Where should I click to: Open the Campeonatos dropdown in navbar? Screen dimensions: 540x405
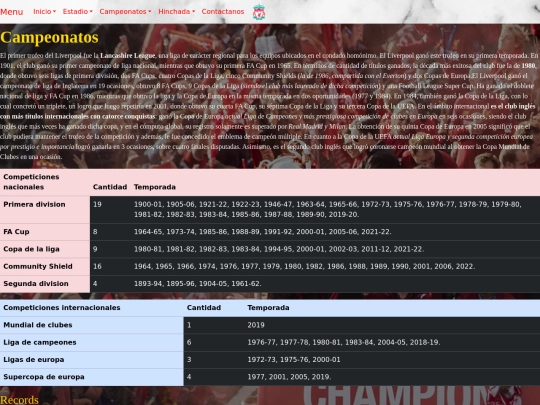click(125, 11)
